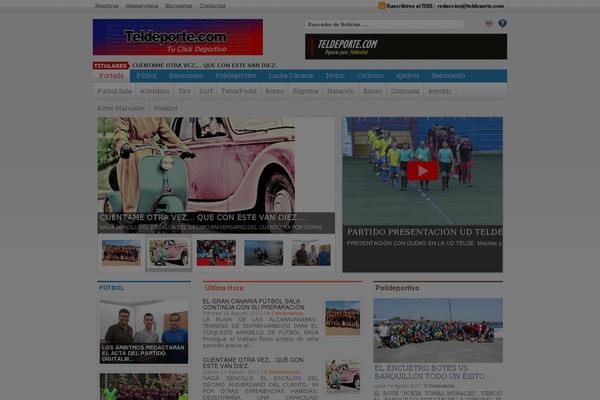Go to Tenis/Padel category
The image size is (600, 400).
(239, 91)
